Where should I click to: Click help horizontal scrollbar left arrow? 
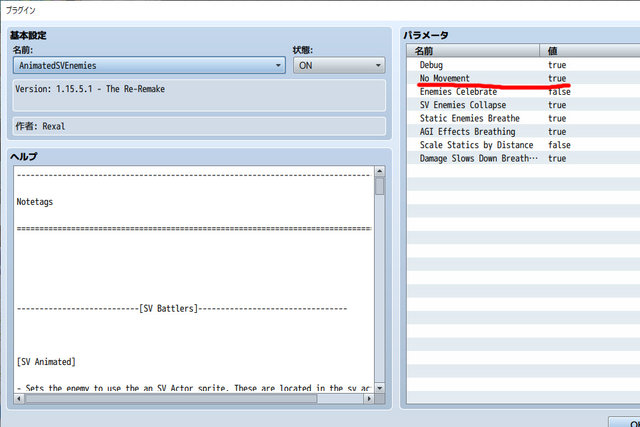tap(19, 398)
